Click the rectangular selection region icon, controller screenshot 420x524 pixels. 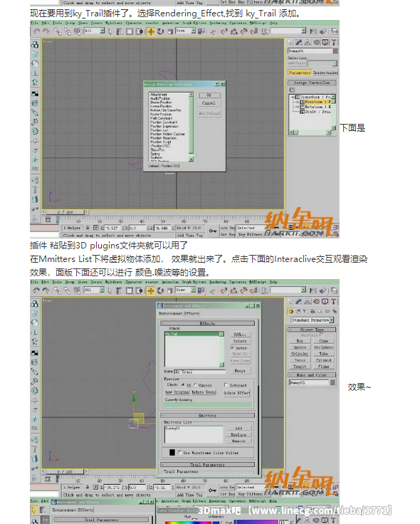(x=130, y=31)
